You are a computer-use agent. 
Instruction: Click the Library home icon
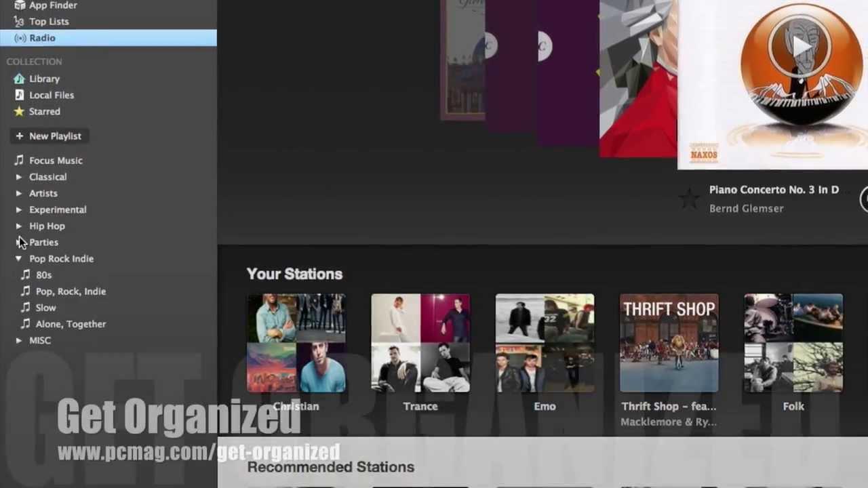click(19, 79)
